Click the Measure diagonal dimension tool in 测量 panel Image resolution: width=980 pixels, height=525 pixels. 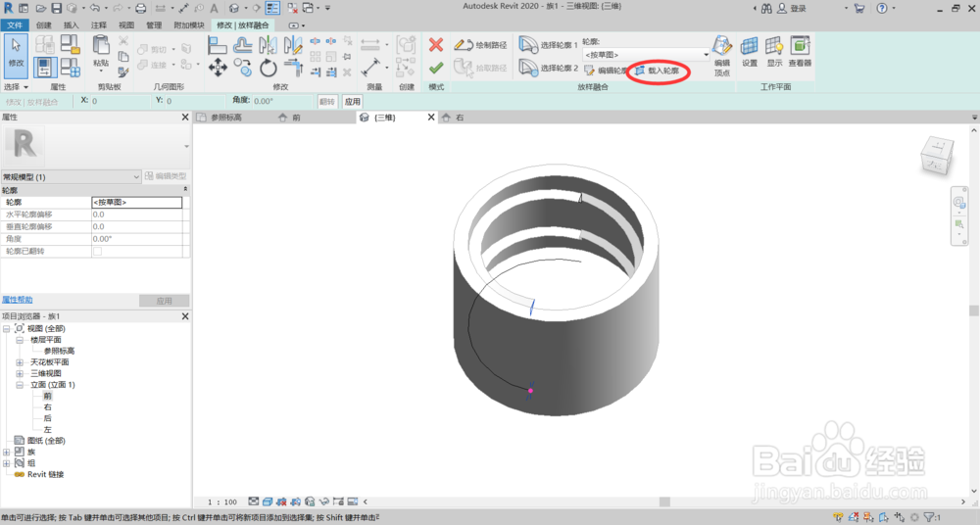370,67
